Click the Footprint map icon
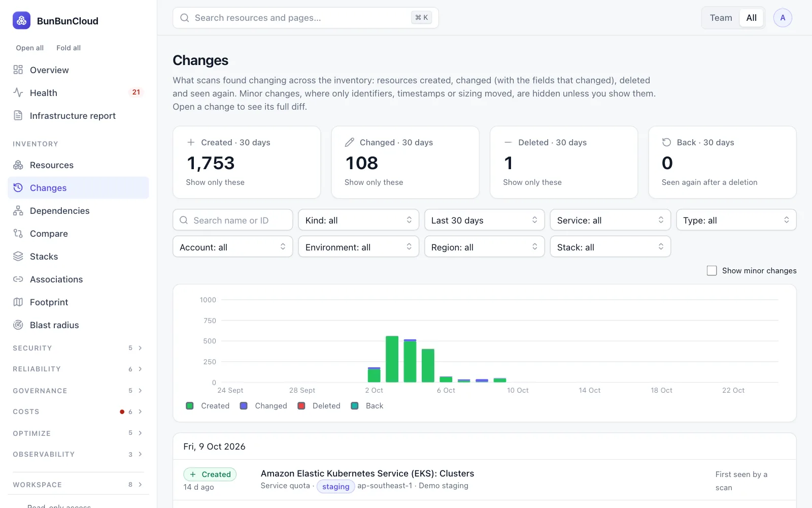 point(18,302)
